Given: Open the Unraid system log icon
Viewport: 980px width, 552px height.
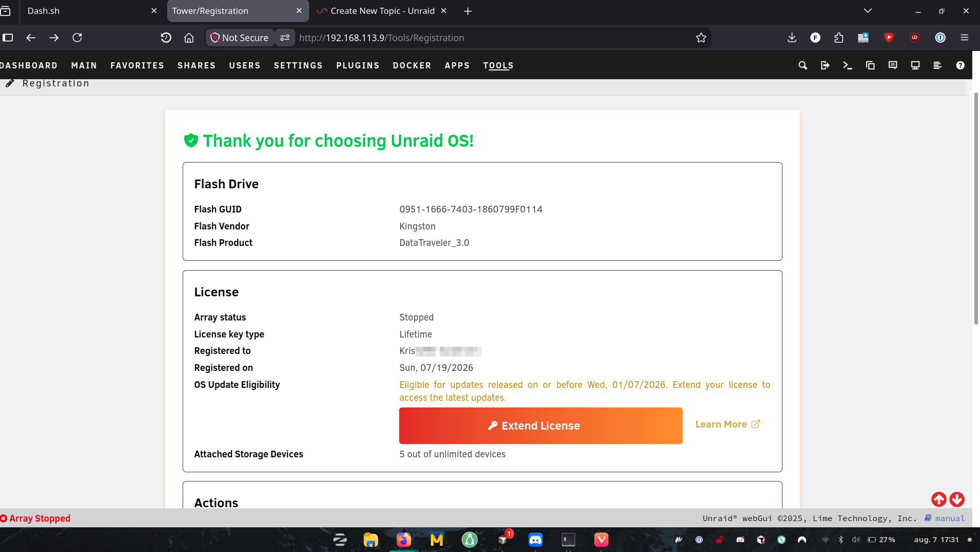Looking at the screenshot, I should (937, 65).
